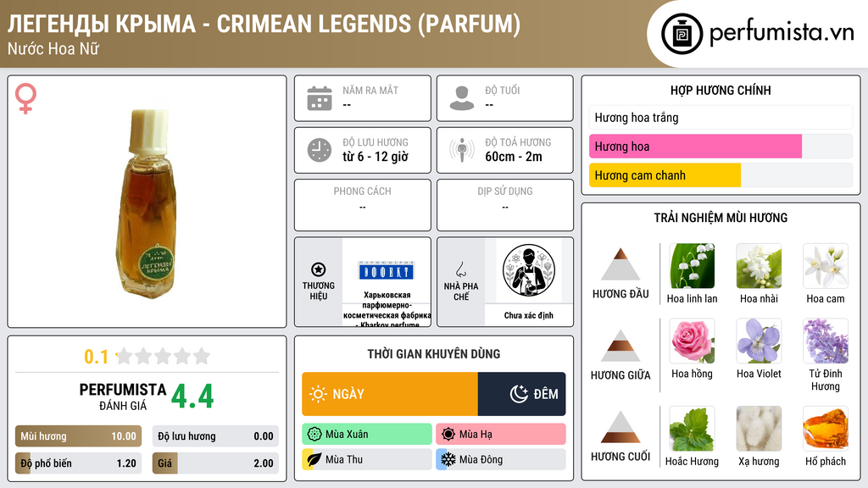
Task: Open the Hoa hồng note image
Action: pyautogui.click(x=692, y=341)
